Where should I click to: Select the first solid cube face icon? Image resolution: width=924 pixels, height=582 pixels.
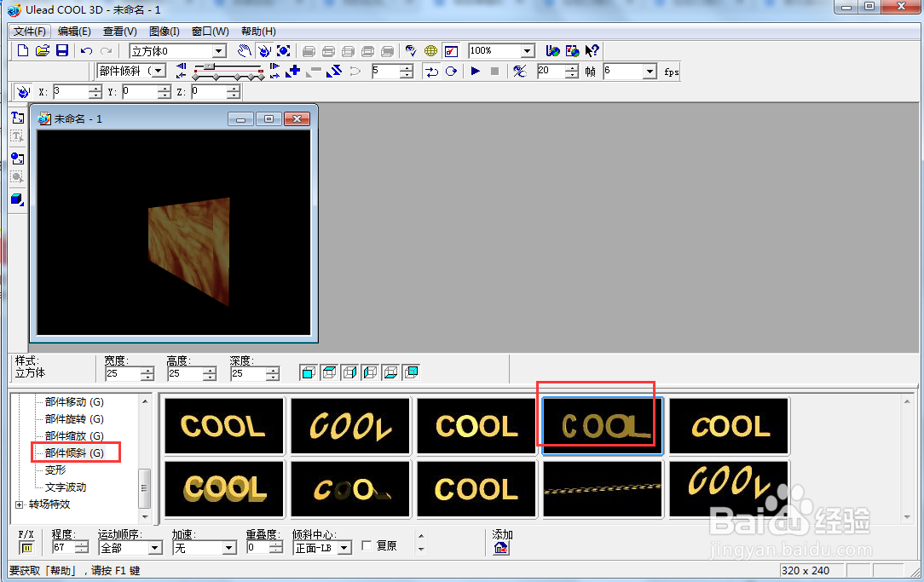309,372
